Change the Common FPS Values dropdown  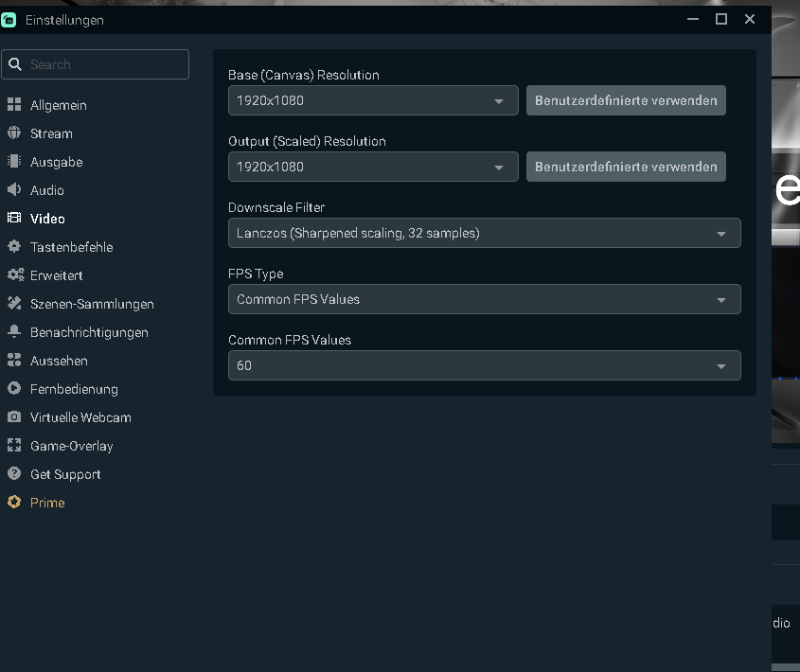[484, 365]
